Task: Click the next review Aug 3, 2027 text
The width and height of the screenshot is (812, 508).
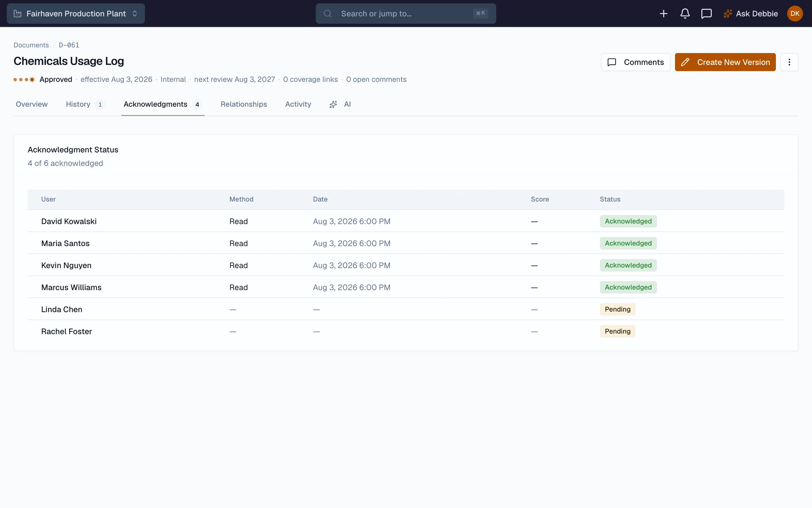Action: click(235, 80)
